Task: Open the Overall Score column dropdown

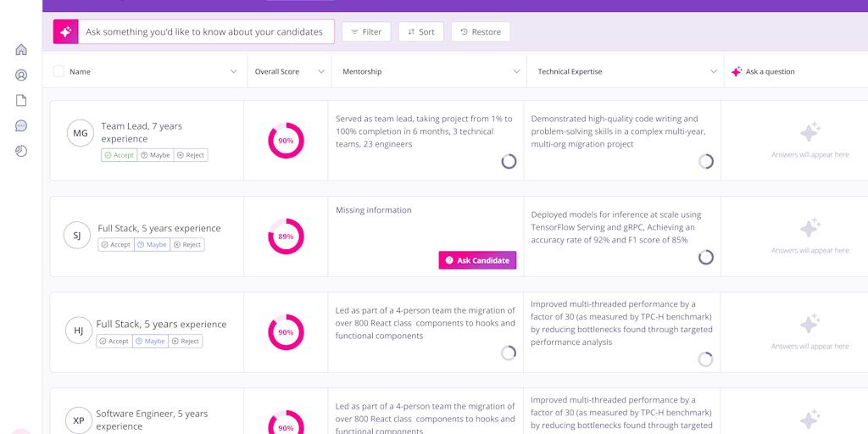Action: (321, 72)
